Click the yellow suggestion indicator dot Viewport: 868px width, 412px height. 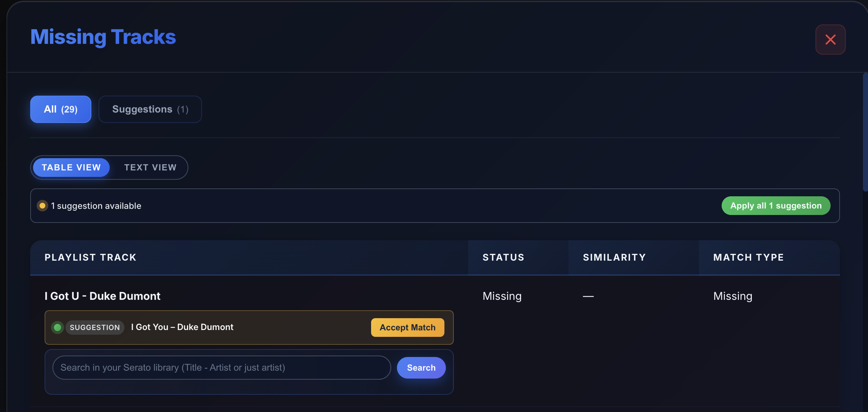(42, 205)
